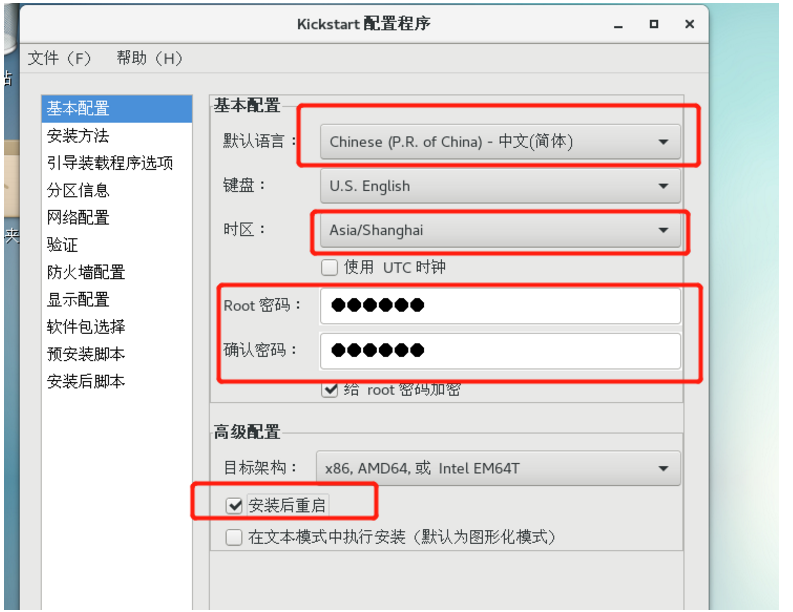Select 验证 in the sidebar
This screenshot has width=793, height=612.
(x=117, y=245)
